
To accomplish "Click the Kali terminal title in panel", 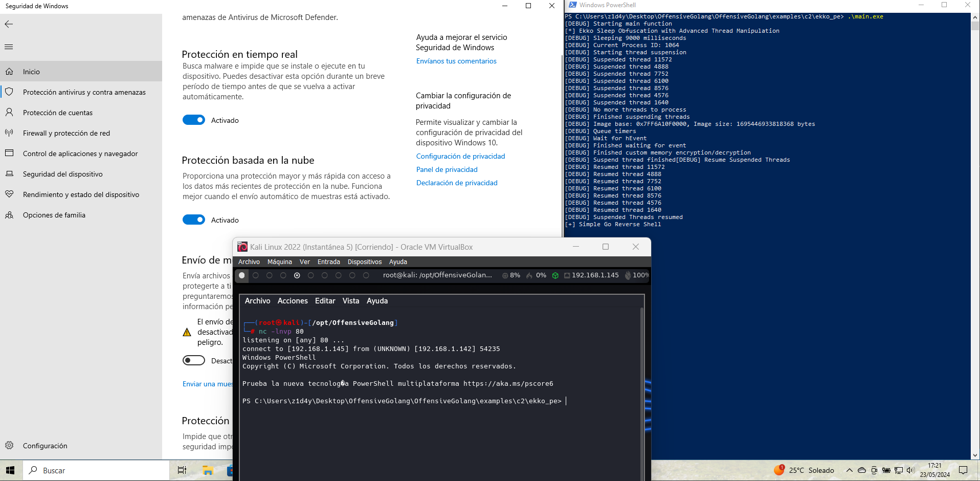I will click(437, 275).
